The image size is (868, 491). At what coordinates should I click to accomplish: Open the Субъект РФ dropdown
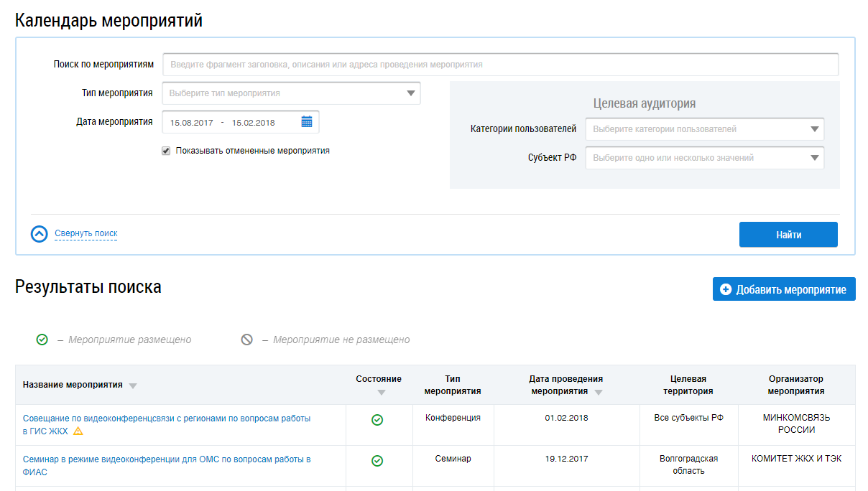[x=814, y=158]
